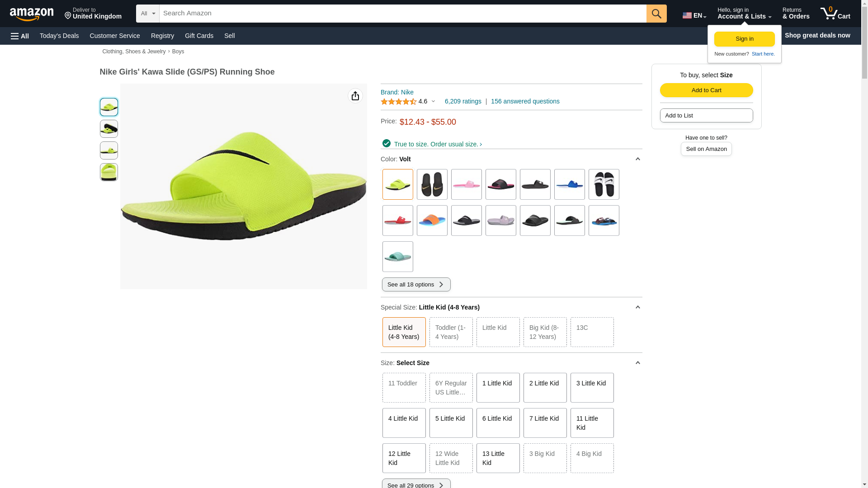Open star rating popover arrow
Viewport: 868px width, 488px height.
tap(433, 102)
